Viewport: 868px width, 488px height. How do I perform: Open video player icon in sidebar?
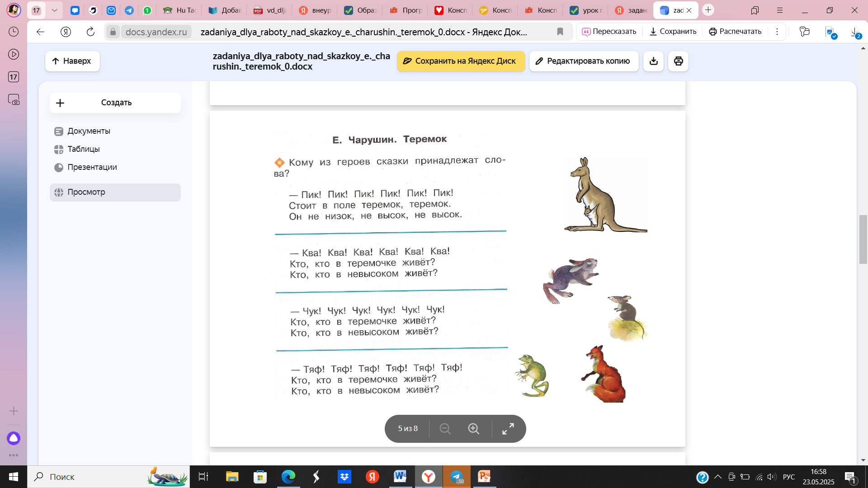(14, 54)
